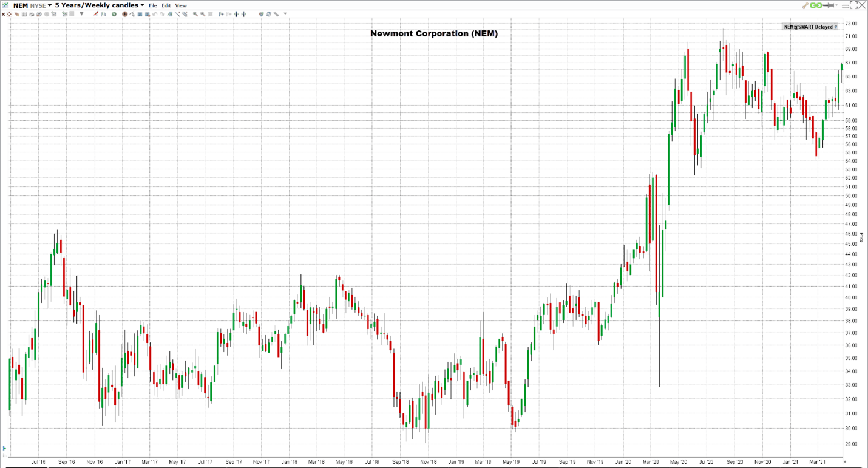Screen dimensions: 868x468
Task: Click the blue icon at bottom-left corner of chart
Action: click(x=4, y=449)
